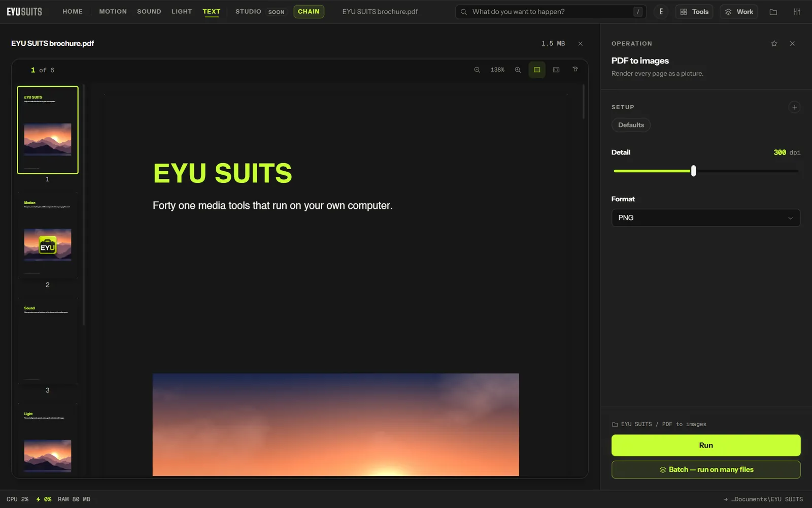This screenshot has height=508, width=812.
Task: Add a new setup preset
Action: (x=795, y=107)
